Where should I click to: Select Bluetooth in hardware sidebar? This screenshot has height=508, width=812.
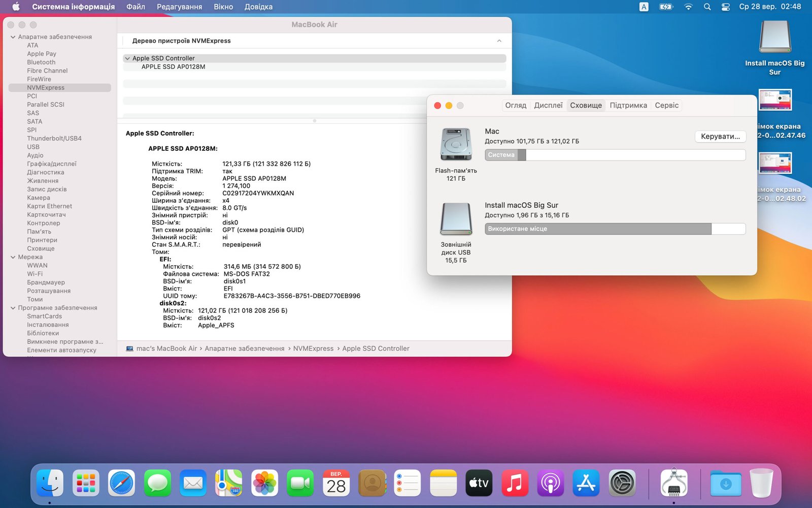tap(41, 62)
